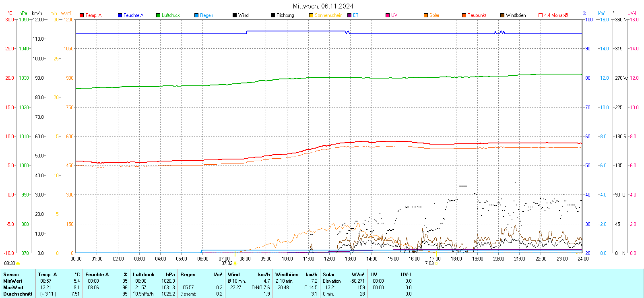Click the MaxWert row label
The height and width of the screenshot is (298, 644).
pyautogui.click(x=13, y=288)
